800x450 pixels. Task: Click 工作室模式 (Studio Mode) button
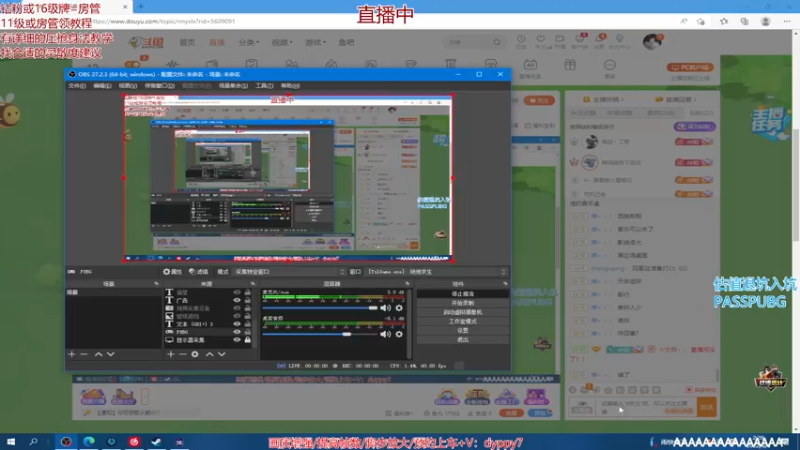tap(463, 321)
